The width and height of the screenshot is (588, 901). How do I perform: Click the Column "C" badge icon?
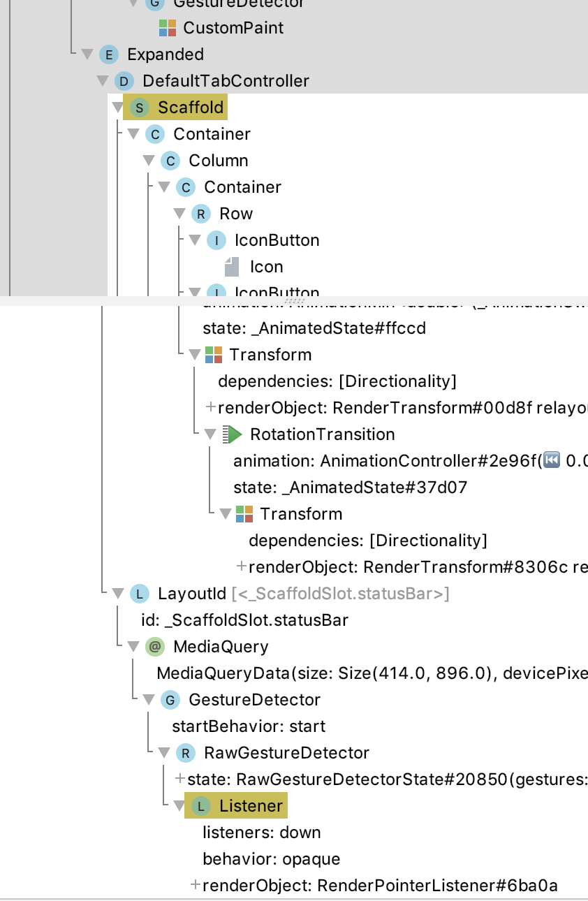click(x=170, y=161)
